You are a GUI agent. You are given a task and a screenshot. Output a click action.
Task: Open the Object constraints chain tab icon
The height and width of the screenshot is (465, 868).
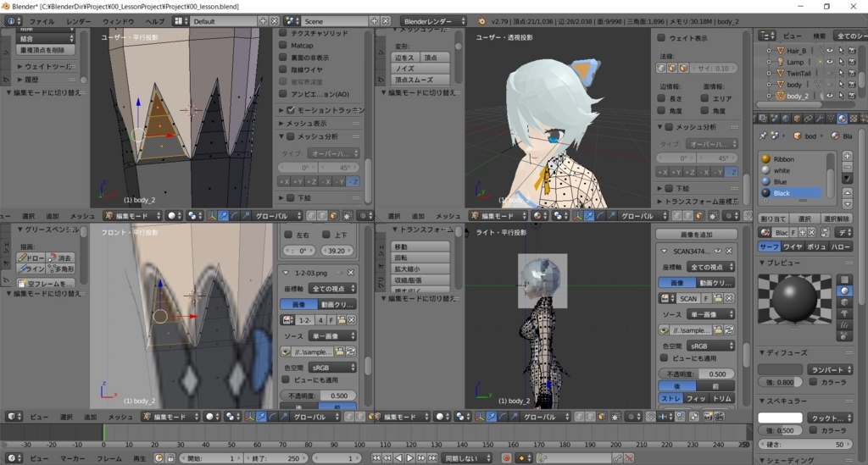[808, 119]
